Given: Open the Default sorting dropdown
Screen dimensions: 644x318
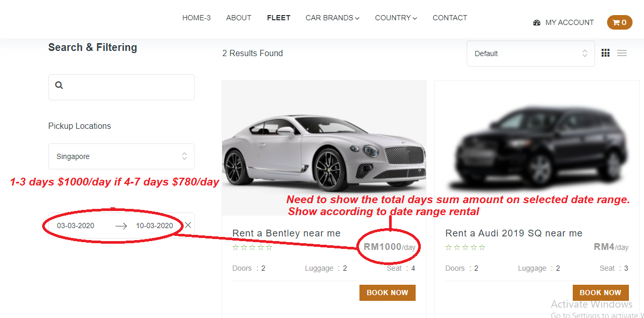Looking at the screenshot, I should pyautogui.click(x=531, y=54).
